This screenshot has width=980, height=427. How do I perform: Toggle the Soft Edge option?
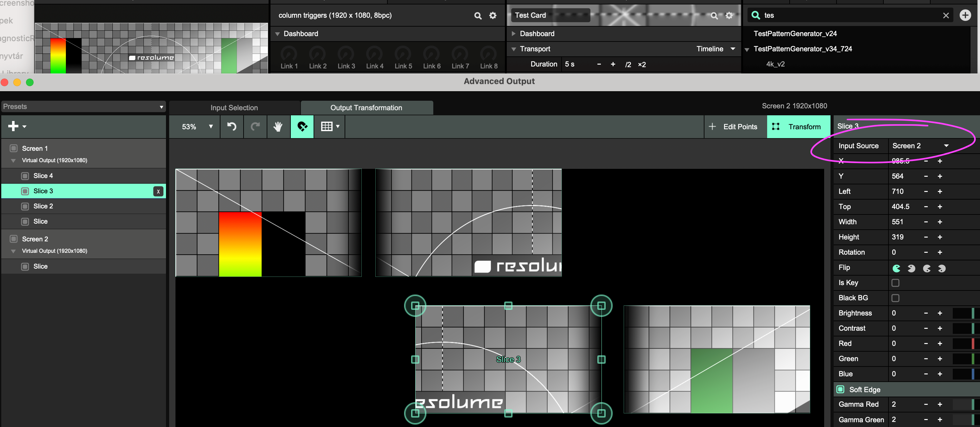pyautogui.click(x=840, y=389)
